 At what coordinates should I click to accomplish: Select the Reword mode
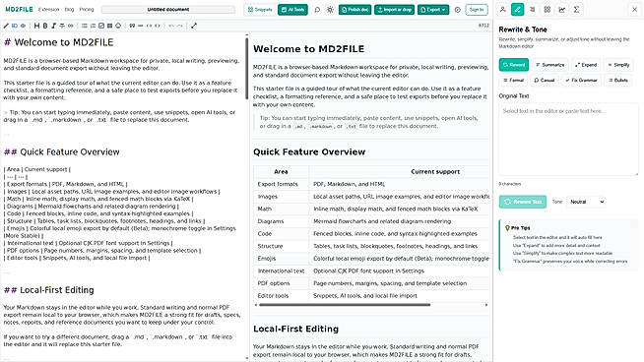(x=514, y=65)
